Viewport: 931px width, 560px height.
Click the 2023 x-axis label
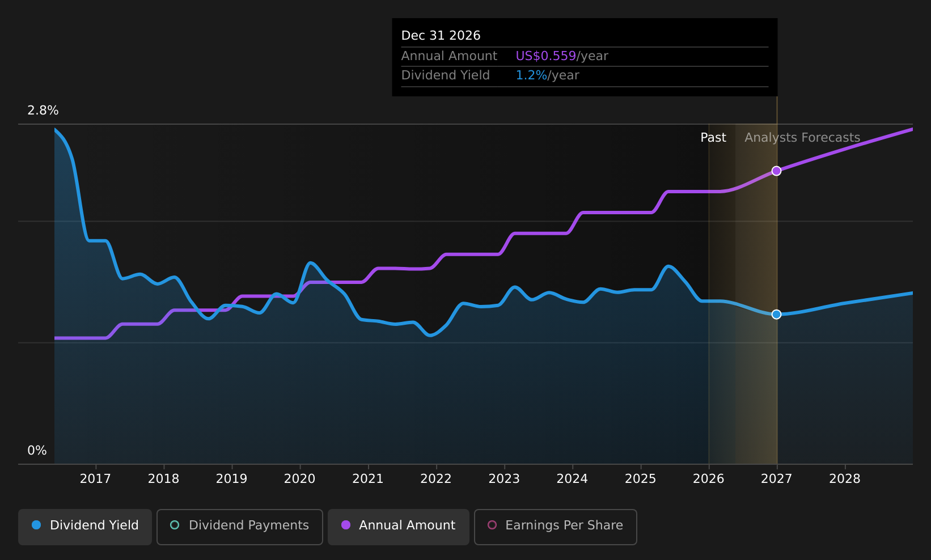pos(504,479)
